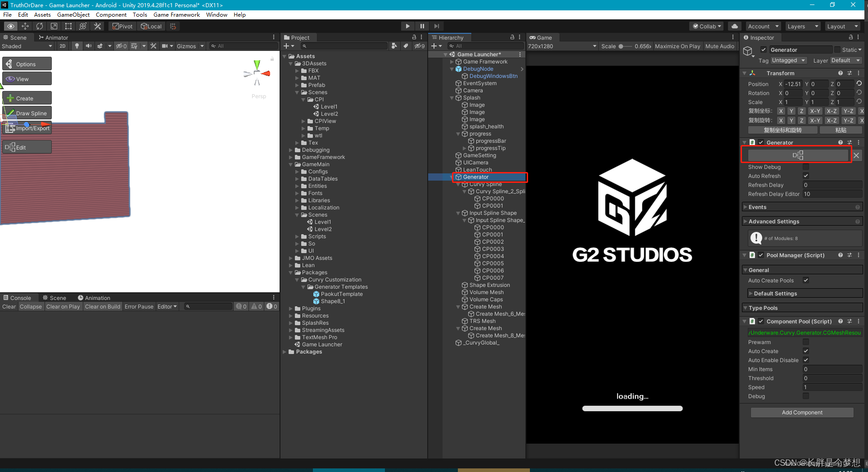Viewport: 868px width, 472px height.
Task: Click the Import/Export button
Action: [x=27, y=128]
